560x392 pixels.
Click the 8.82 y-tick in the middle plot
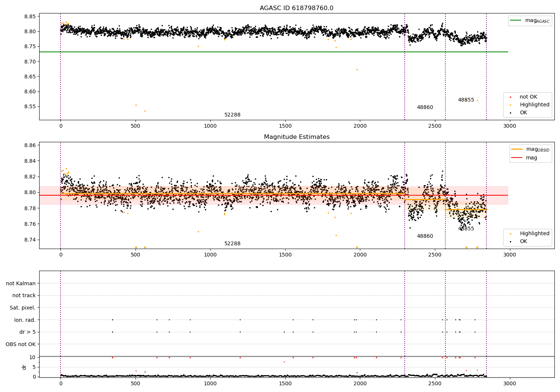[30, 177]
